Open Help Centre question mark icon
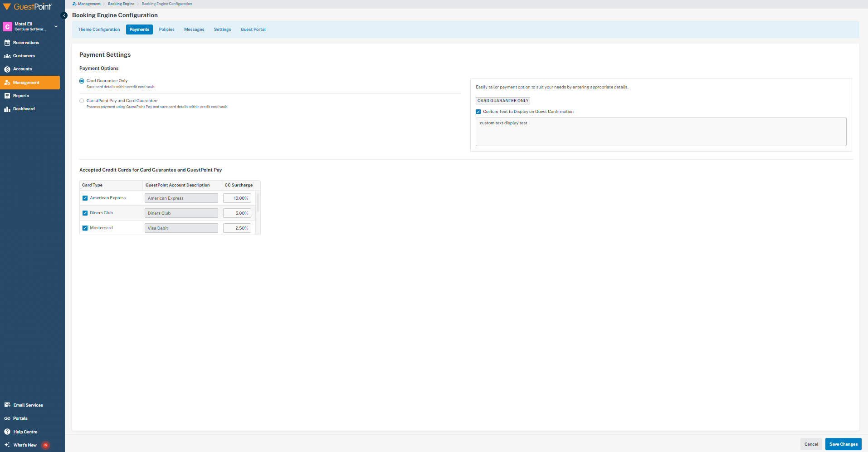The width and height of the screenshot is (868, 452). pos(7,432)
